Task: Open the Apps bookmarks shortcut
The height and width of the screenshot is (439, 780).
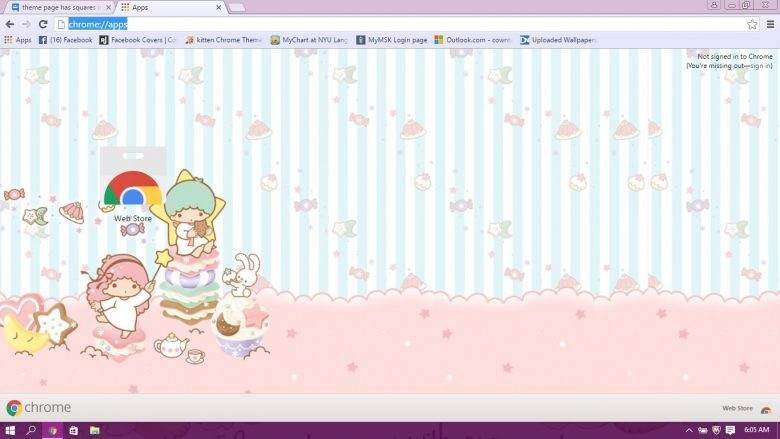Action: pyautogui.click(x=18, y=40)
